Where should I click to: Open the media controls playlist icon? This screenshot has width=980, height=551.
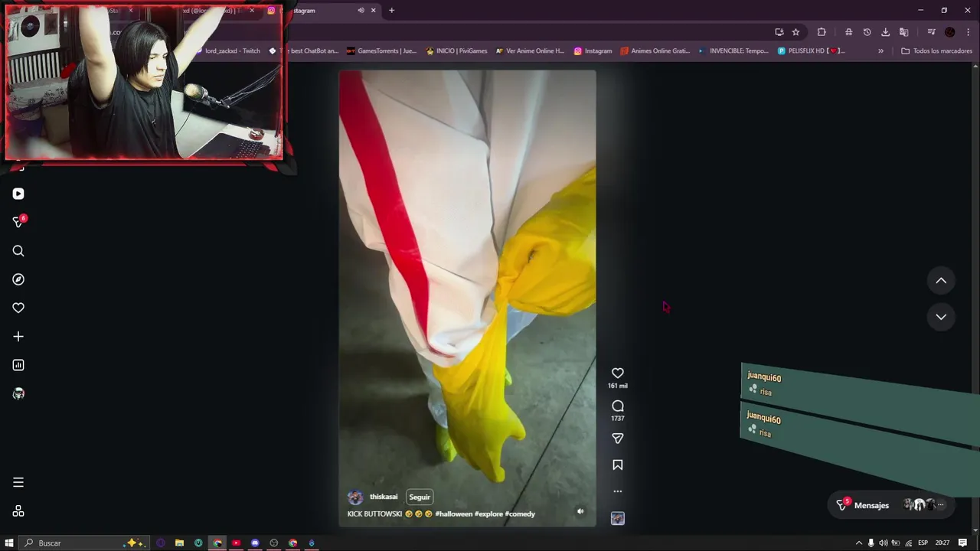931,32
